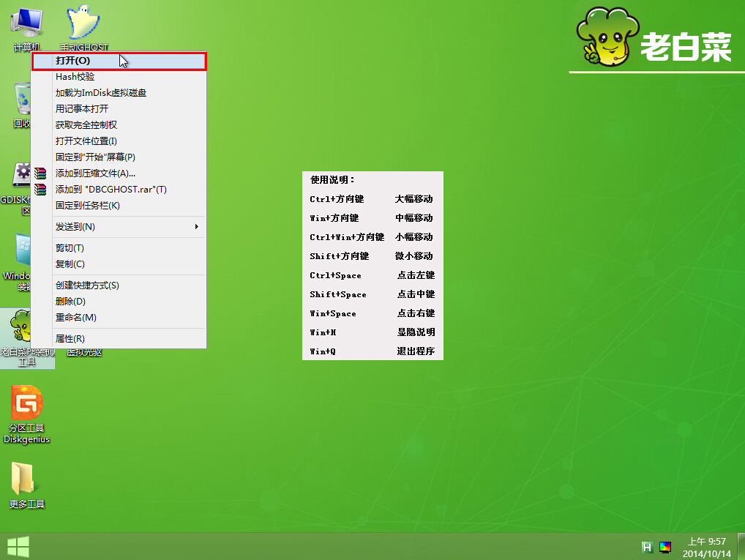Click the Win+Q 退出程序 row
Viewport: 745px width, 560px height.
coord(372,351)
